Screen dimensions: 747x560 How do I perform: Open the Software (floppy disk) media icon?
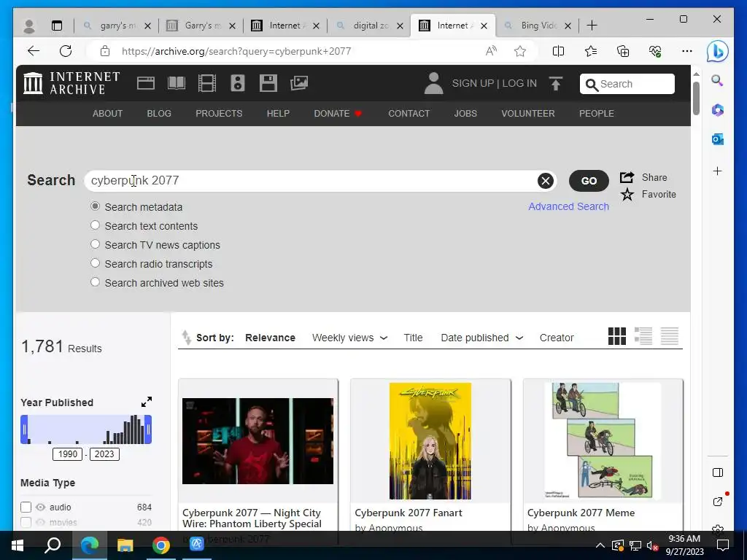268,83
